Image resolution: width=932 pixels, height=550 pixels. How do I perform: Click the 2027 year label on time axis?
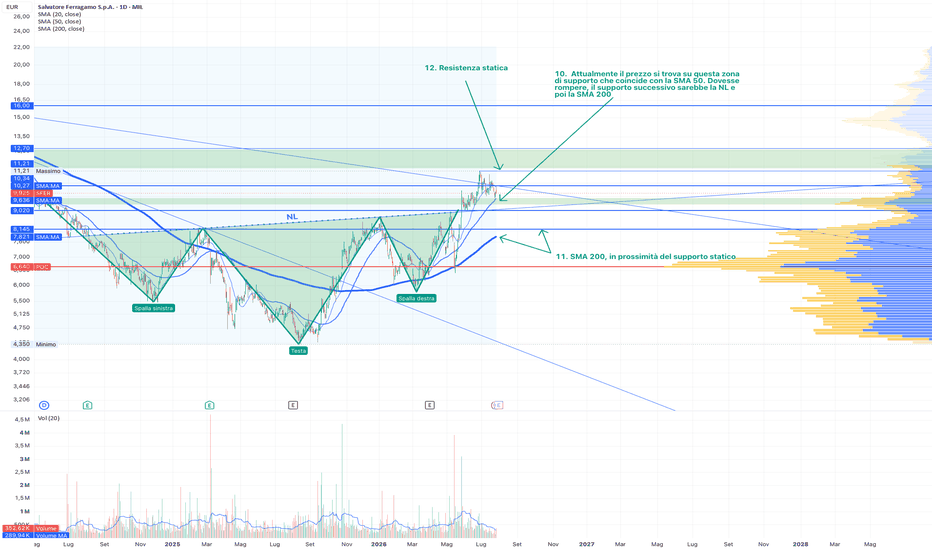(x=587, y=544)
